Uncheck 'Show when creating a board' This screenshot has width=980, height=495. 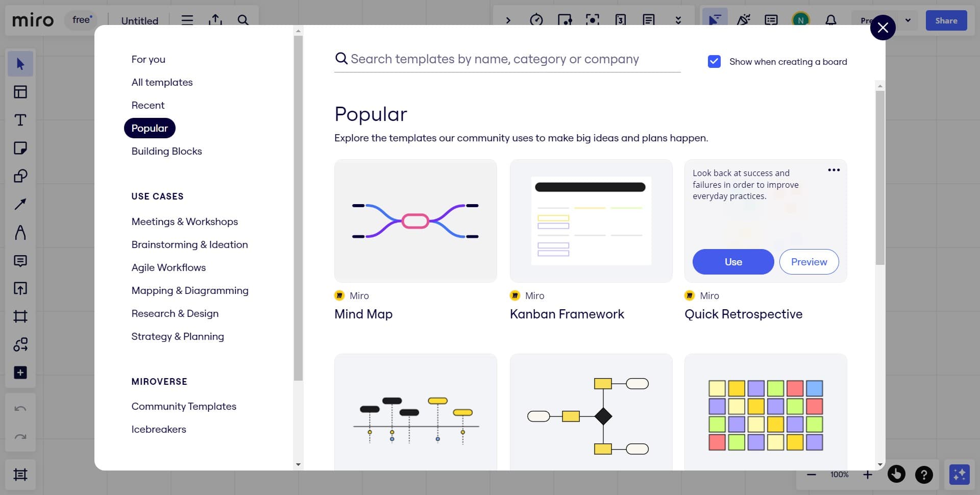(714, 61)
